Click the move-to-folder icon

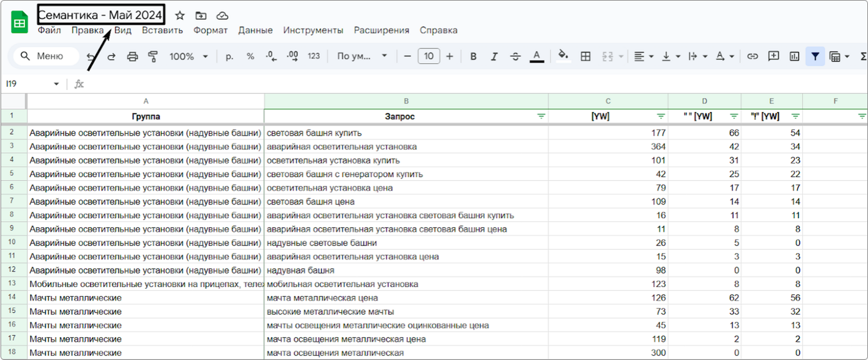[201, 15]
